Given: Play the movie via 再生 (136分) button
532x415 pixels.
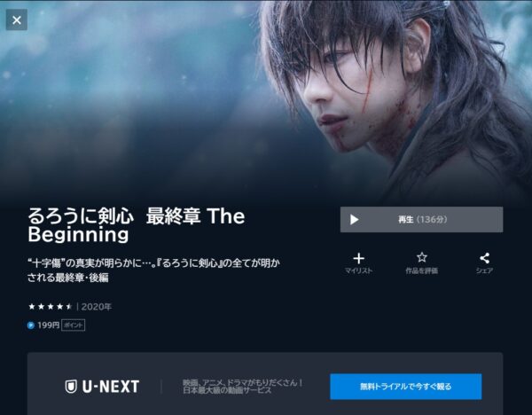Looking at the screenshot, I should [421, 220].
